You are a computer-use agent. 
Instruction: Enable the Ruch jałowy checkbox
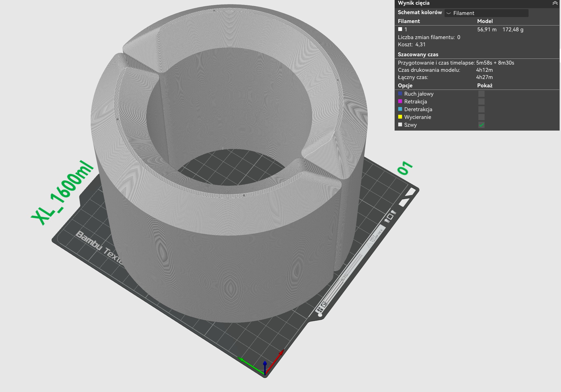(481, 94)
